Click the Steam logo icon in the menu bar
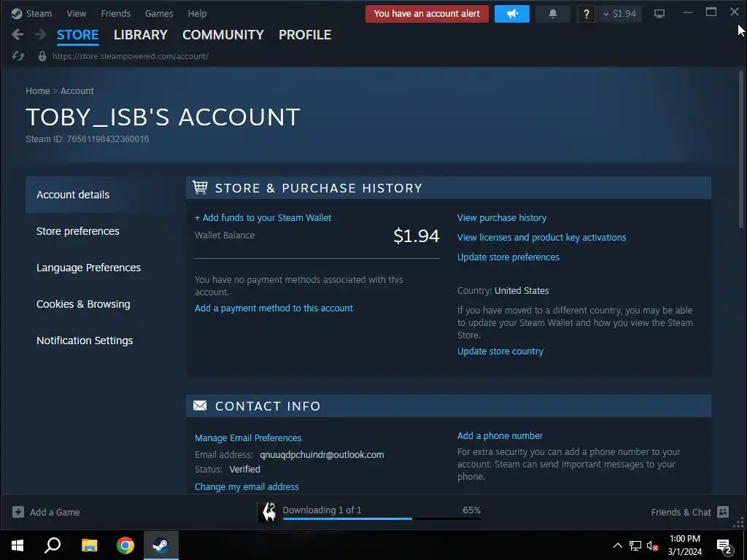747x560 pixels. 17,13
